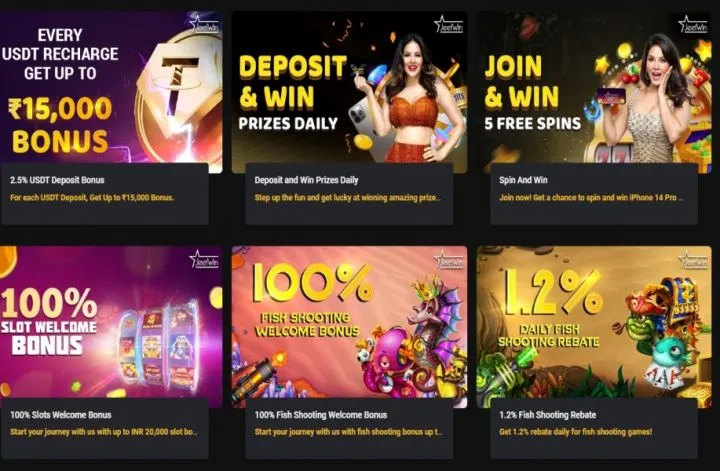
Task: Select '100% Fish Shooting Welcome Bonus' description card
Action: pos(349,428)
